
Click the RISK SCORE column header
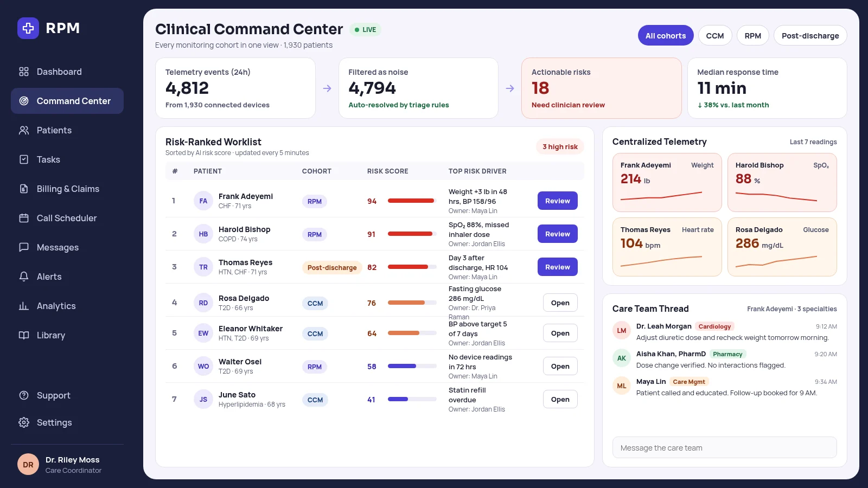click(388, 171)
